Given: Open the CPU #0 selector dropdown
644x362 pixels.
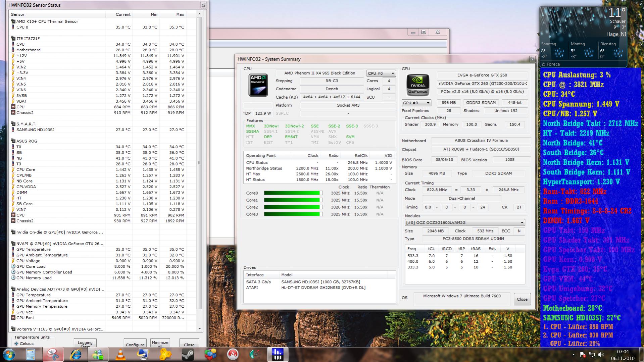Looking at the screenshot, I should click(381, 73).
